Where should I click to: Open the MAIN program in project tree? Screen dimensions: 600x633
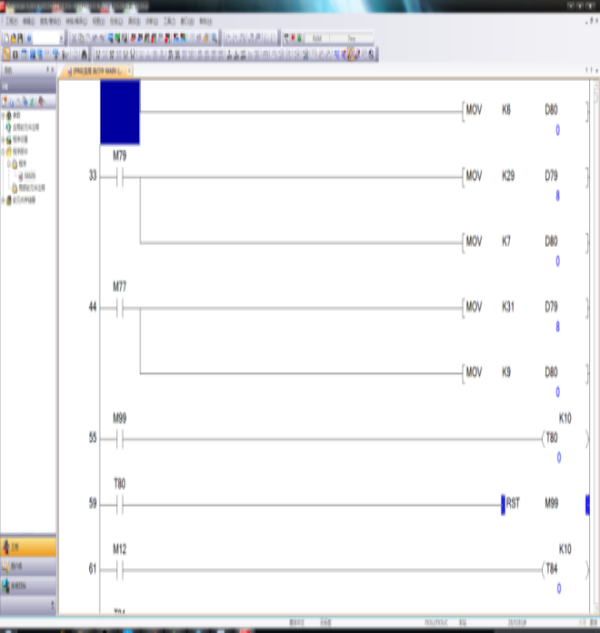point(29,175)
